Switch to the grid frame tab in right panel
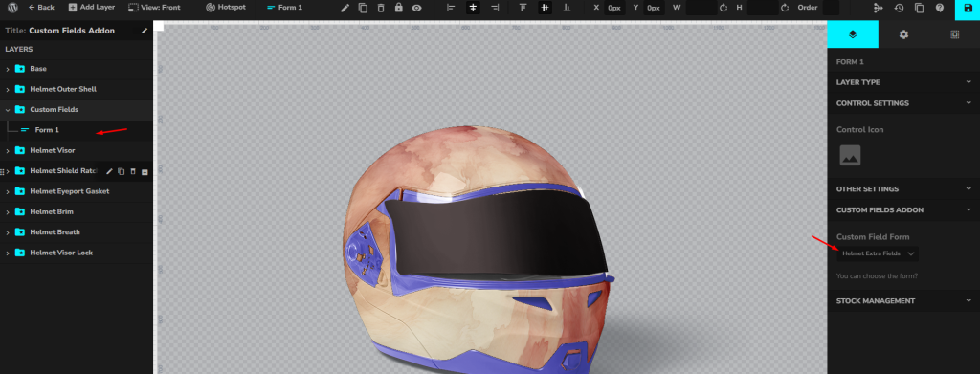This screenshot has width=980, height=374. pos(954,34)
